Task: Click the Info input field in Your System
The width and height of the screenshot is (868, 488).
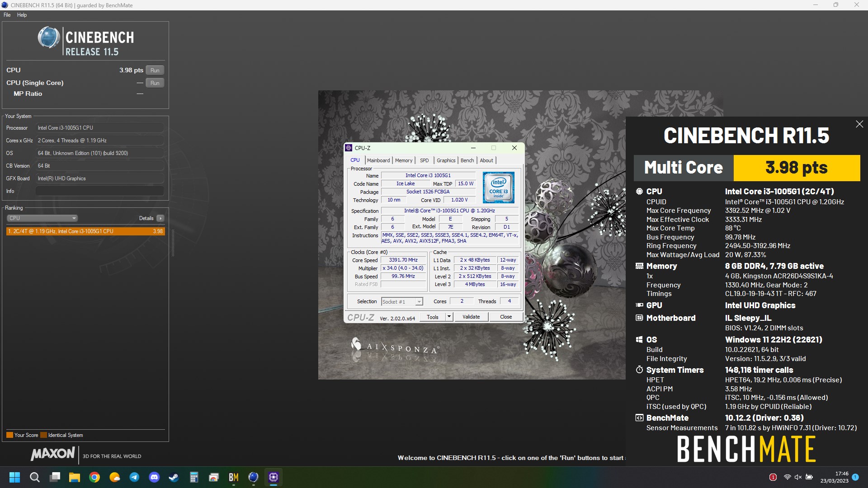Action: click(x=99, y=191)
